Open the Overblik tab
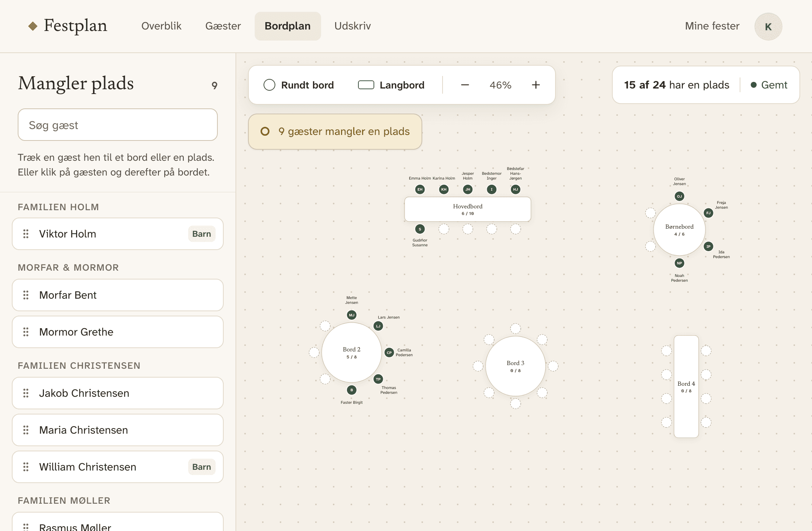Image resolution: width=812 pixels, height=531 pixels. coord(161,26)
